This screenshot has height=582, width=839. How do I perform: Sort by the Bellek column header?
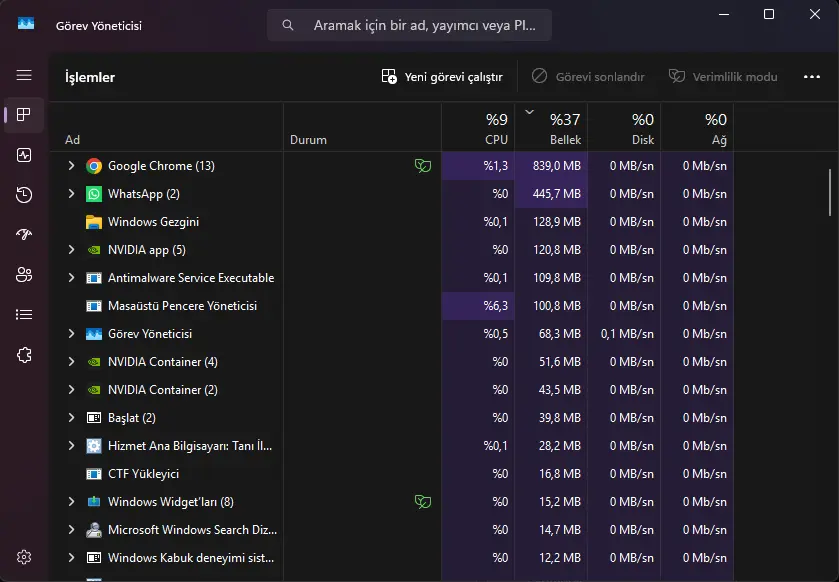point(551,127)
